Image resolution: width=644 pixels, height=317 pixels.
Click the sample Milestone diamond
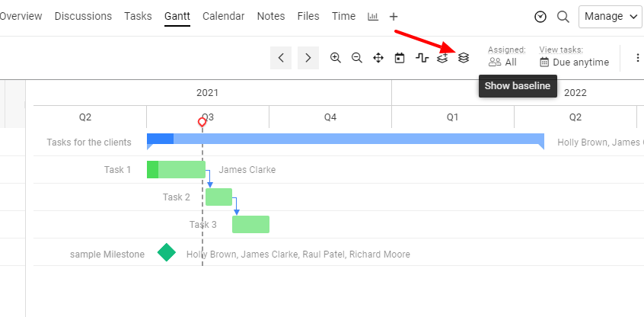point(167,252)
